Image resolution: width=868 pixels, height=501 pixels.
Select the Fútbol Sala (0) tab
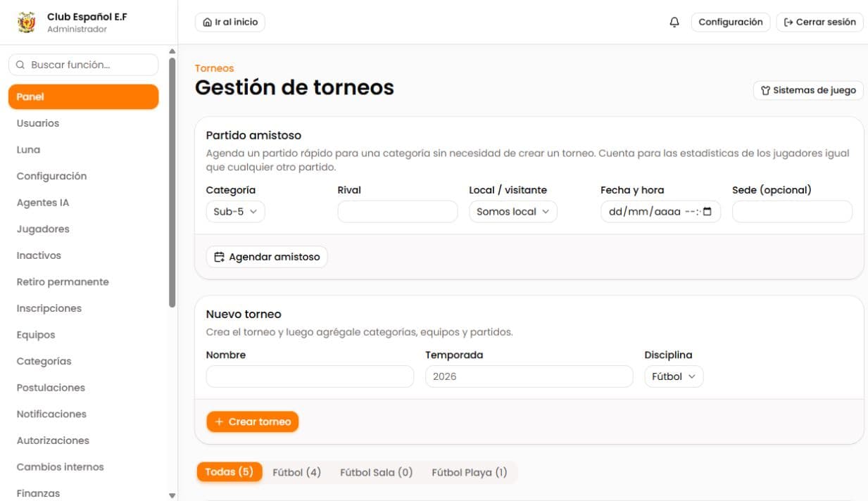(x=376, y=472)
